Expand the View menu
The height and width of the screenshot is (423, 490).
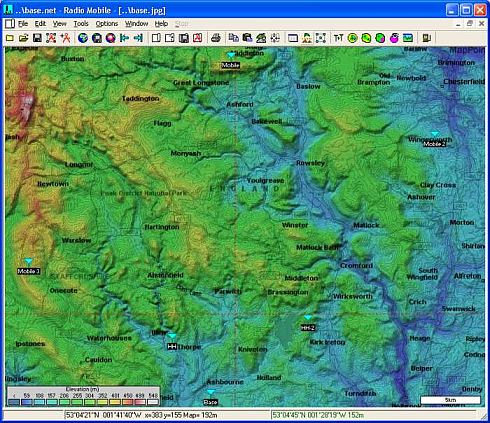[60, 24]
